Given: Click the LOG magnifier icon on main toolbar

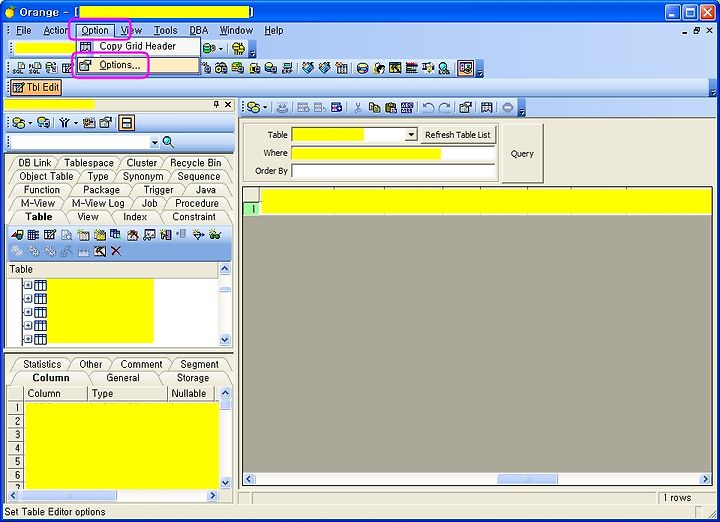Looking at the screenshot, I should click(x=444, y=68).
